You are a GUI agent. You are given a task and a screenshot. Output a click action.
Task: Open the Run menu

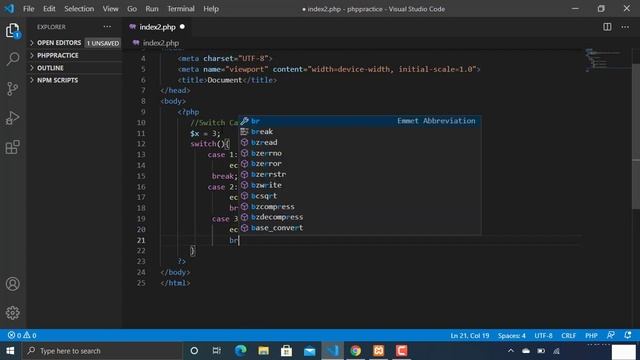(151, 9)
